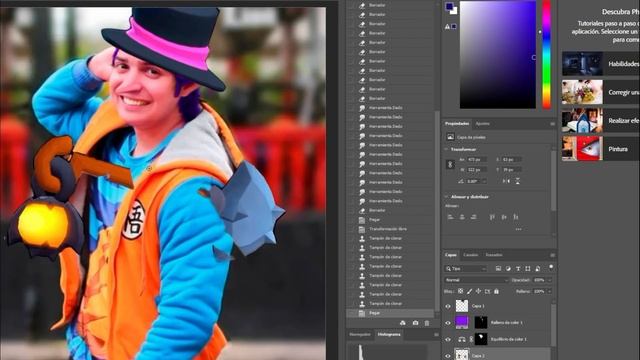Image resolution: width=640 pixels, height=360 pixels.
Task: Hide the Equilibrio de color 1 layer
Action: (x=448, y=340)
